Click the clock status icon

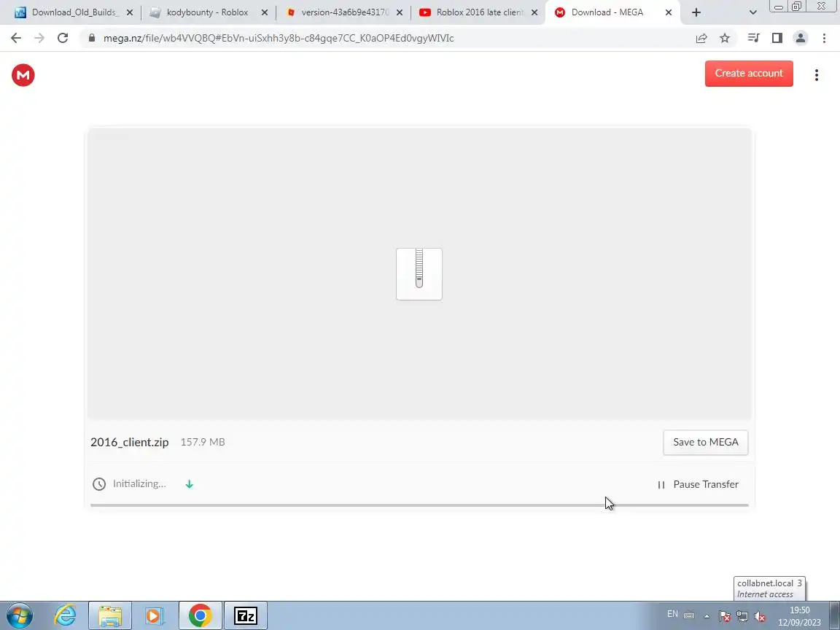pos(99,484)
